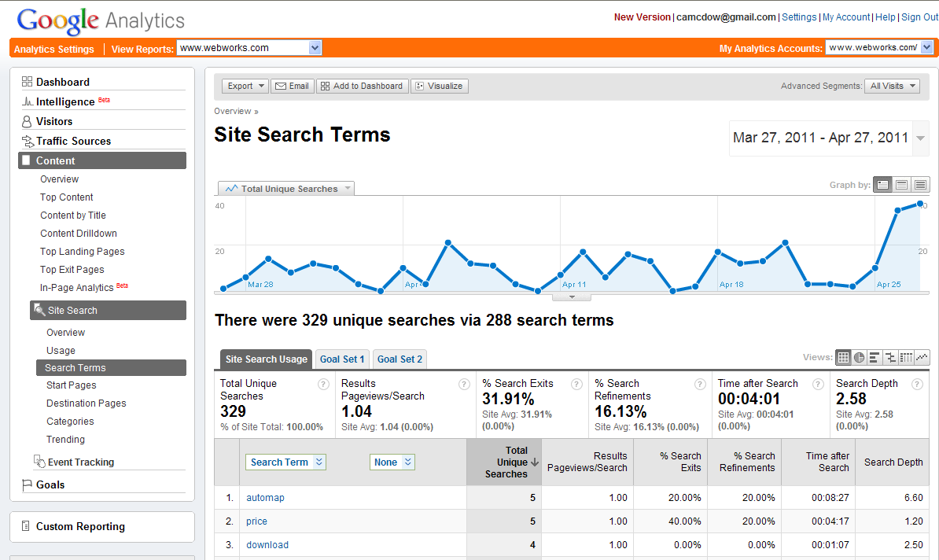This screenshot has height=560, width=939.
Task: Click the Email report button
Action: pyautogui.click(x=293, y=87)
